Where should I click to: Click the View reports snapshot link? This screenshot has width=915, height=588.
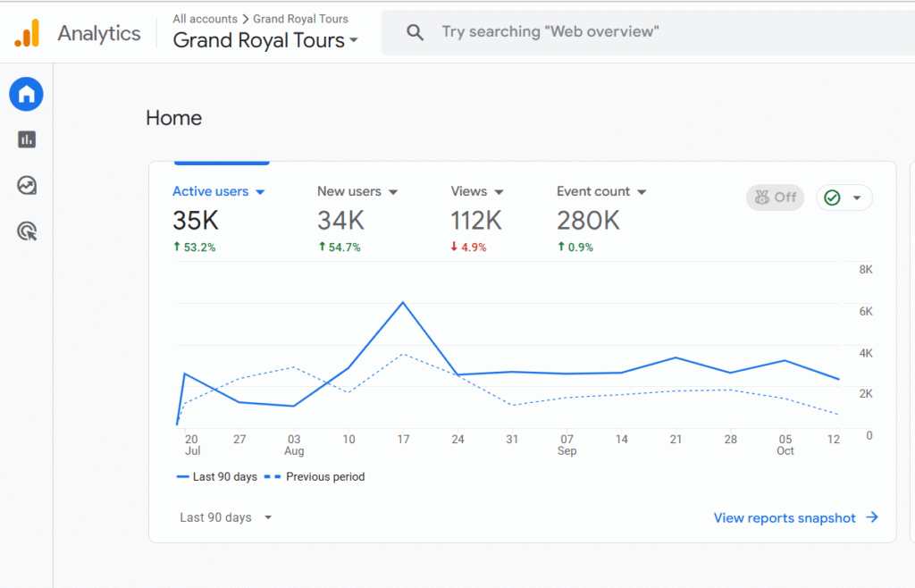point(784,517)
